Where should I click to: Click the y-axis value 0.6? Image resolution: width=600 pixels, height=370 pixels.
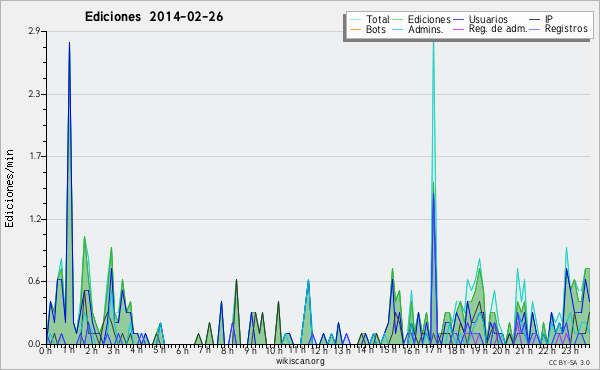point(34,281)
